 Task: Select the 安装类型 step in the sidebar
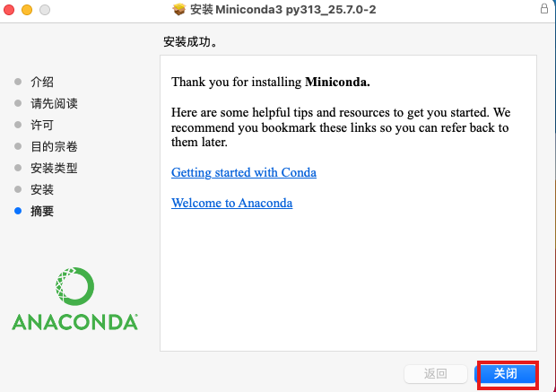point(54,168)
